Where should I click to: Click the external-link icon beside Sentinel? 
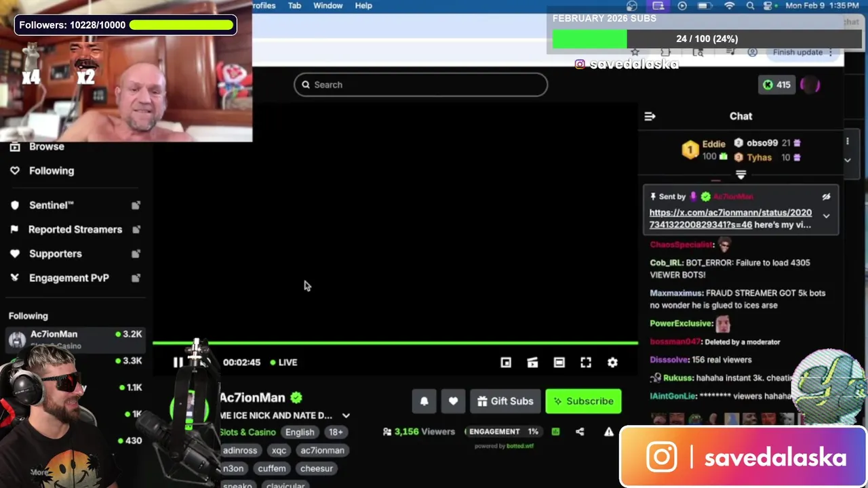pos(136,205)
